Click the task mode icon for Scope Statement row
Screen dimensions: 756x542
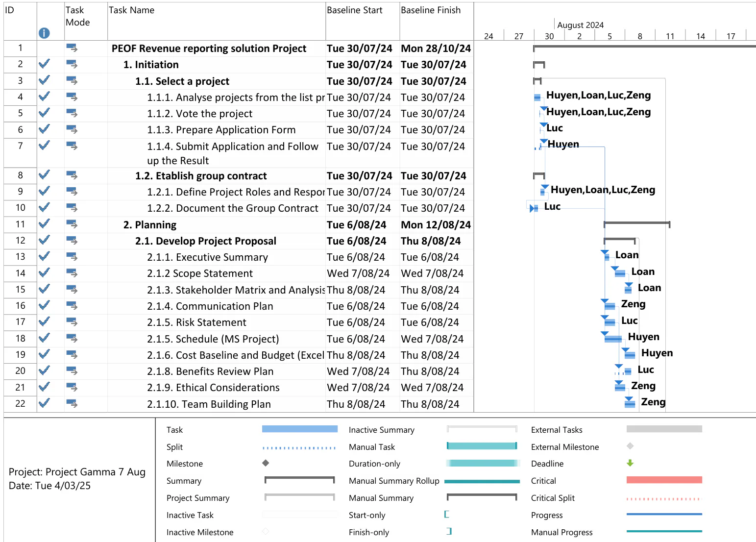[72, 273]
